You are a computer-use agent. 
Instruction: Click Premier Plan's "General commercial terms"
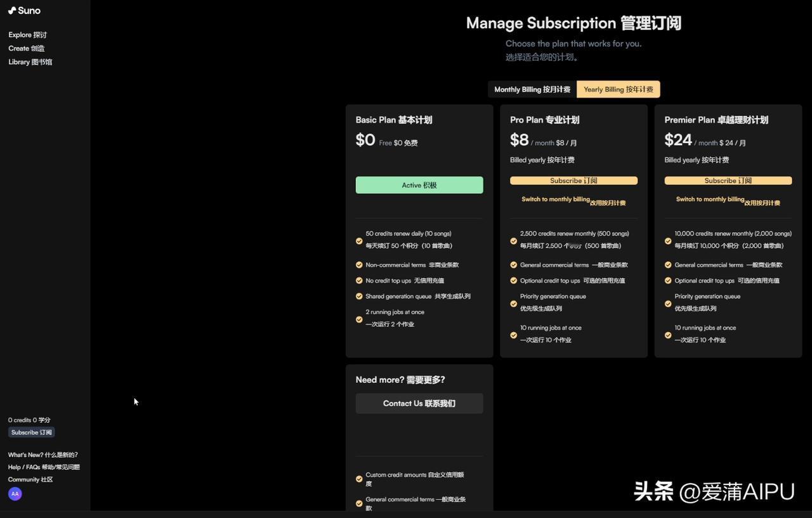pyautogui.click(x=728, y=265)
